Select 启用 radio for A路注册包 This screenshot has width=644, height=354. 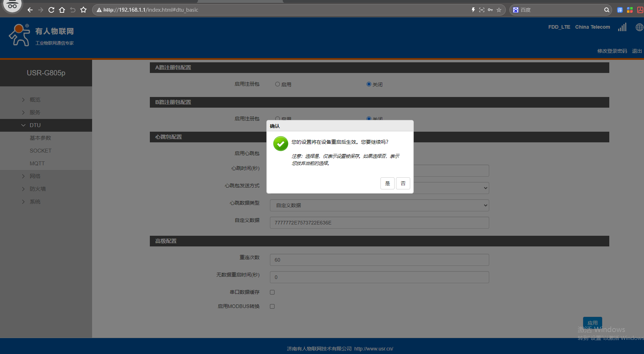pyautogui.click(x=277, y=84)
